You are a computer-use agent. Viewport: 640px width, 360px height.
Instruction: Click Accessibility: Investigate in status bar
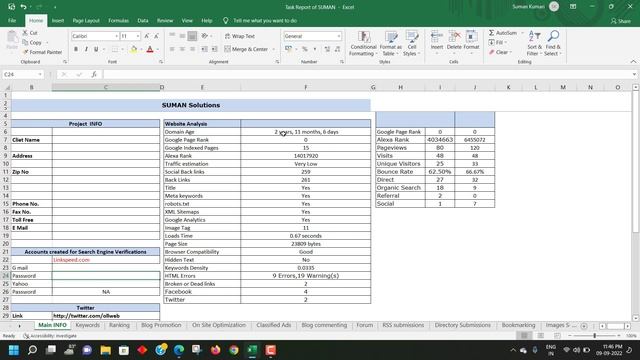coord(50,336)
